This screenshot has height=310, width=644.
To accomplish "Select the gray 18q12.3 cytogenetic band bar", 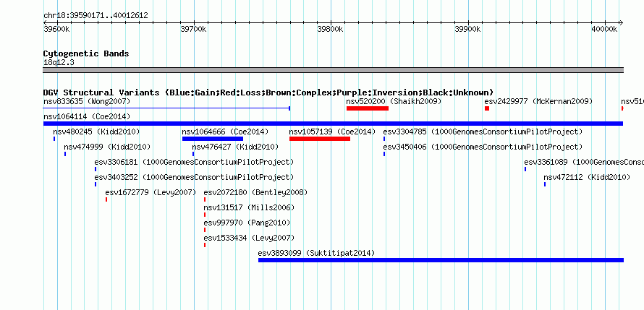I will (333, 69).
